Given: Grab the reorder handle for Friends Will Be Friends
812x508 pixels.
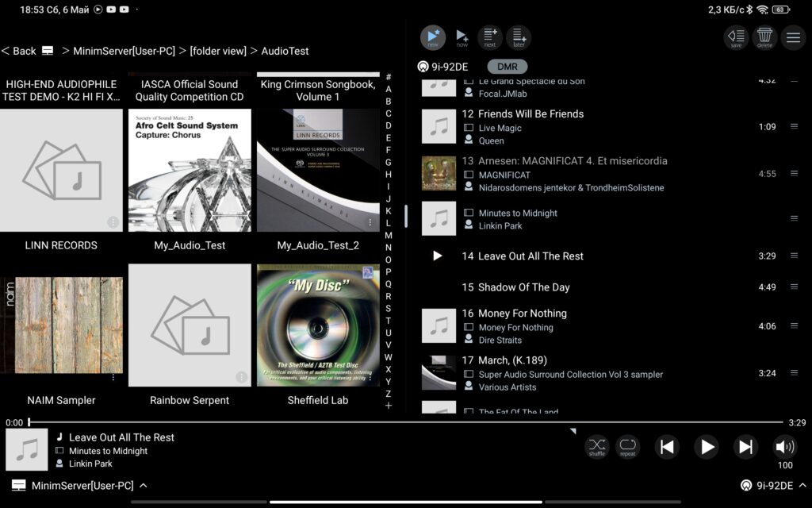Looking at the screenshot, I should pyautogui.click(x=794, y=126).
